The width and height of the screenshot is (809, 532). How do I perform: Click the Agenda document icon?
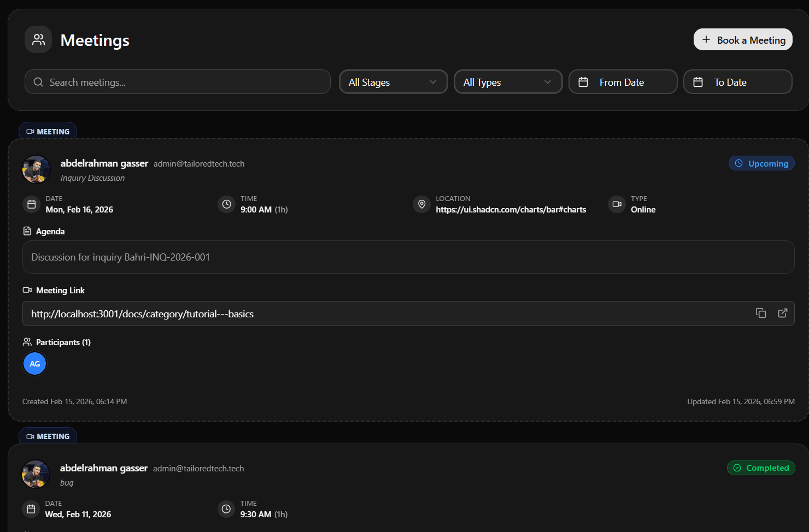[27, 230]
